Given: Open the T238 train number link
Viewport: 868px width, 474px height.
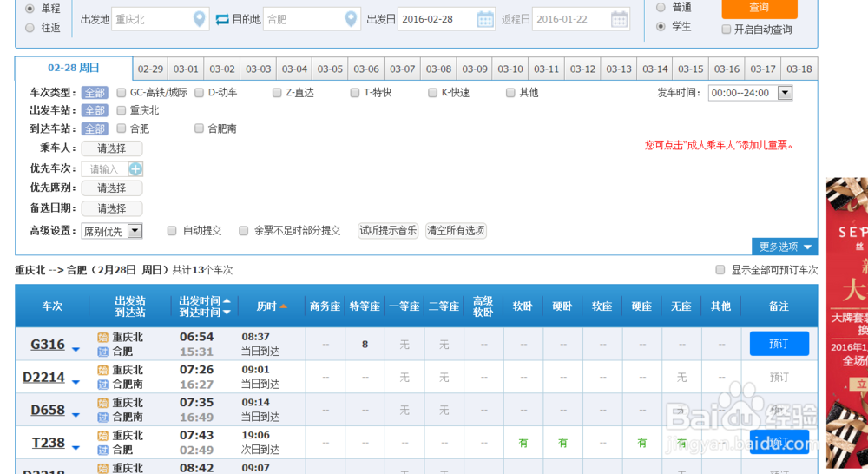Looking at the screenshot, I should 48,443.
